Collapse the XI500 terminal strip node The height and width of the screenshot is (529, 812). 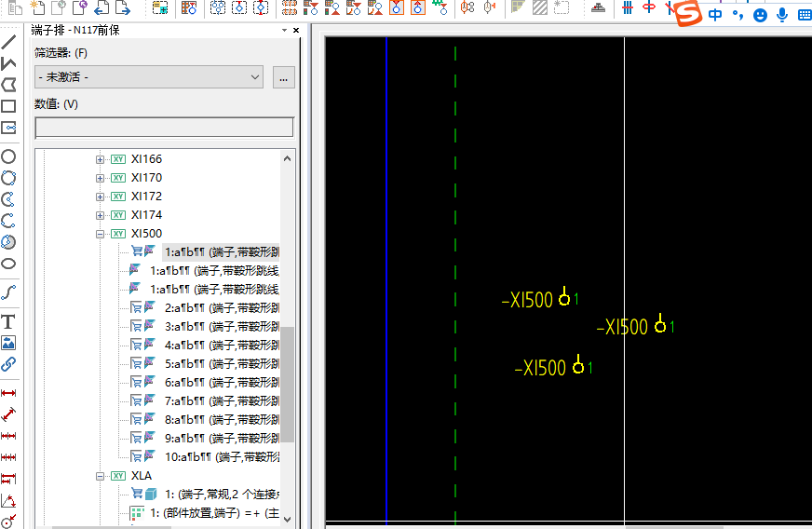click(101, 234)
